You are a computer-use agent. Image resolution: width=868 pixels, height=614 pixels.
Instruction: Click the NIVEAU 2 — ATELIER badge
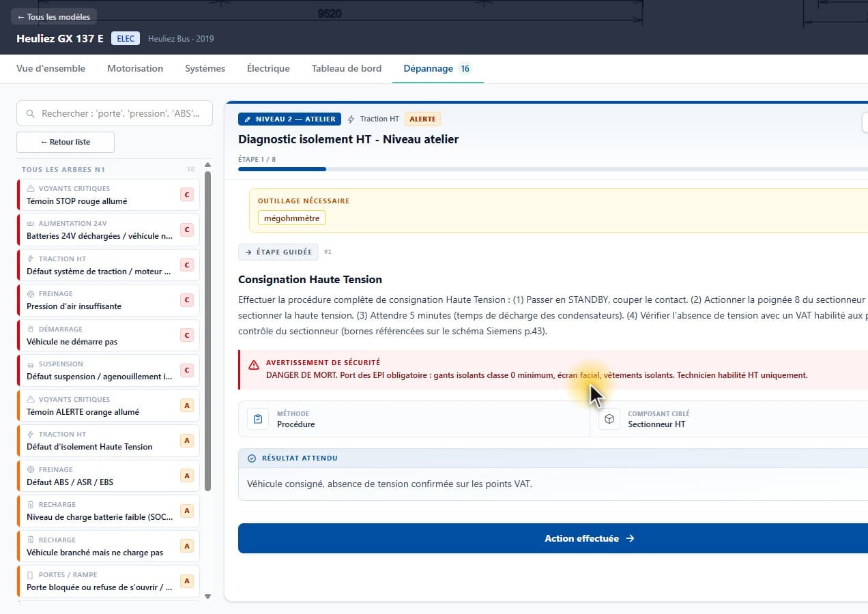tap(289, 119)
